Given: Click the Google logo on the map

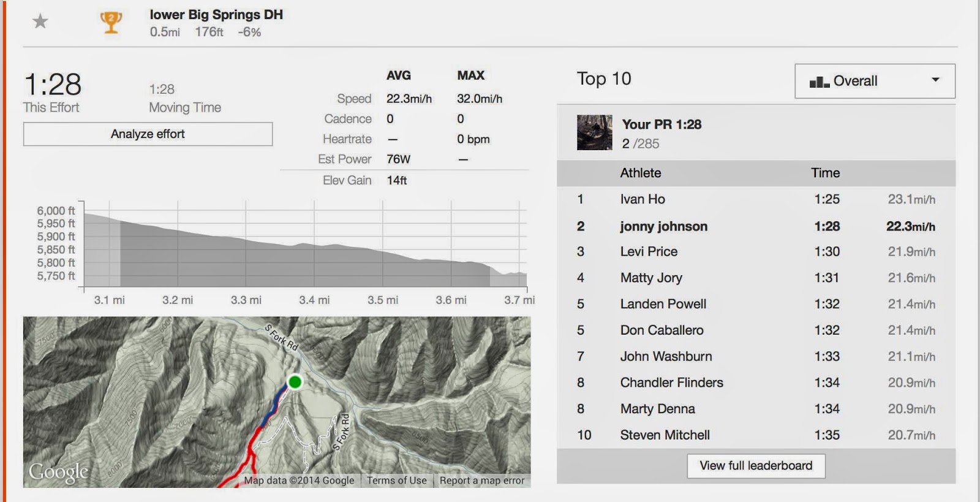Looking at the screenshot, I should (59, 472).
